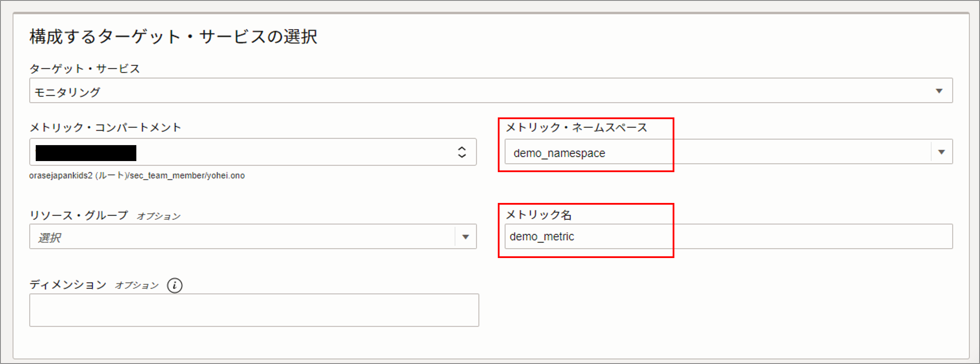Viewport: 980px width, 364px height.
Task: Click the redacted metric compartment value
Action: click(x=86, y=153)
